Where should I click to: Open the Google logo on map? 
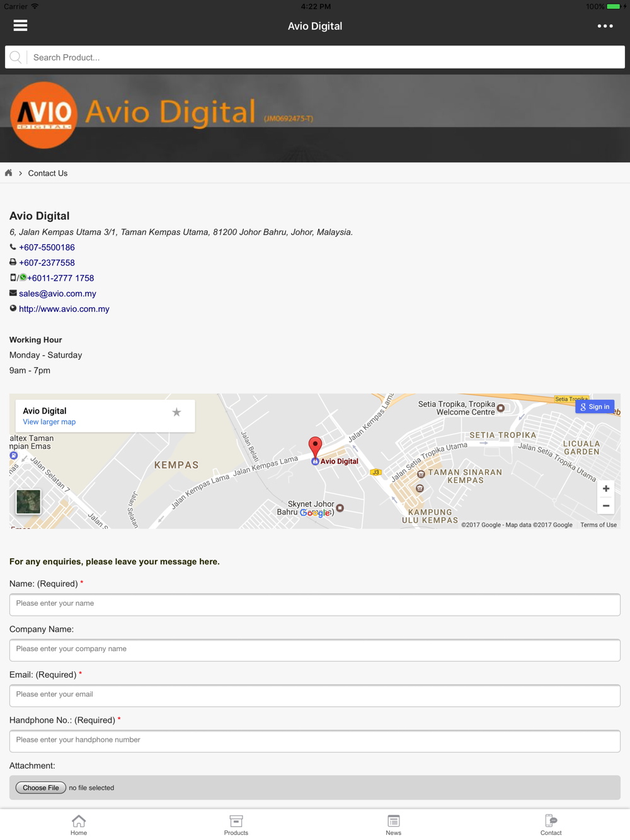point(316,513)
